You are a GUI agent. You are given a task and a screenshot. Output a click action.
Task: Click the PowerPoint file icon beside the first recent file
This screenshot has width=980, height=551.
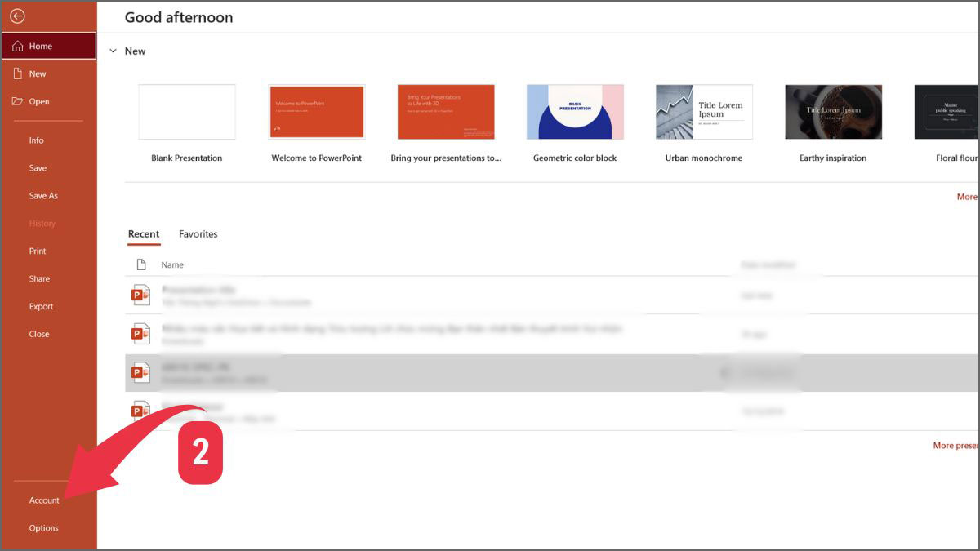pos(140,294)
